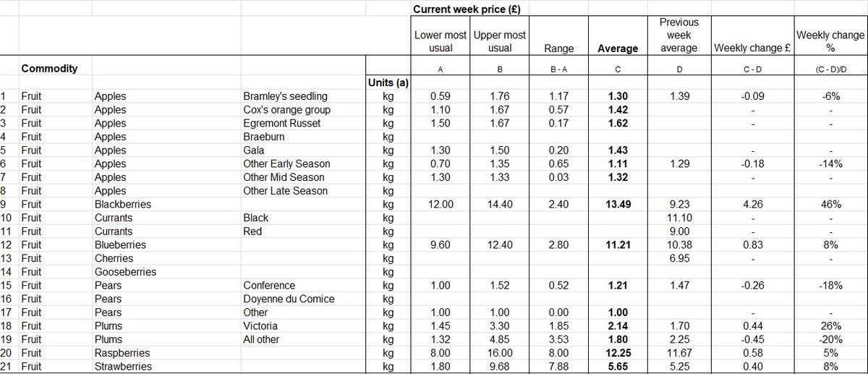Select the Current week price (£) heading
The width and height of the screenshot is (868, 374).
point(467,9)
